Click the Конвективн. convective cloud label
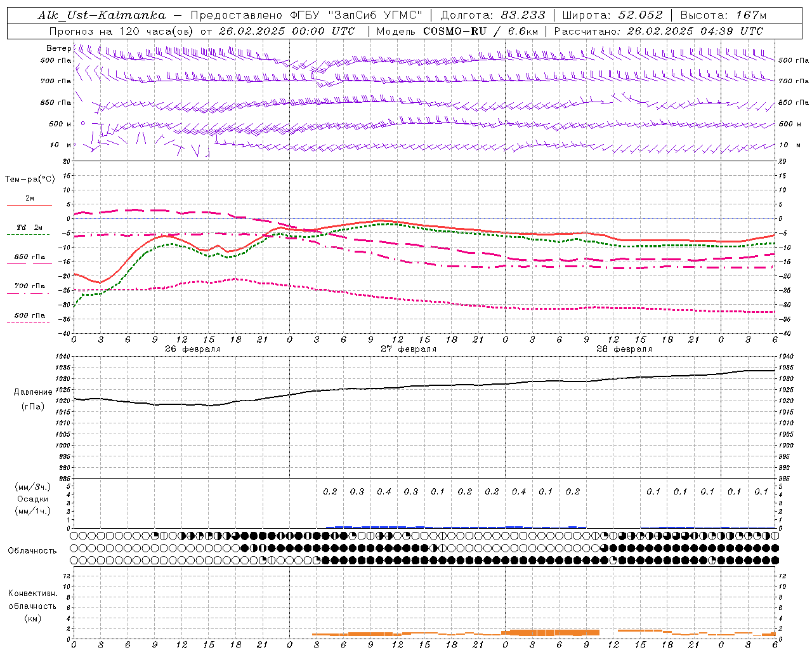This screenshot has height=650, width=812. 32,594
